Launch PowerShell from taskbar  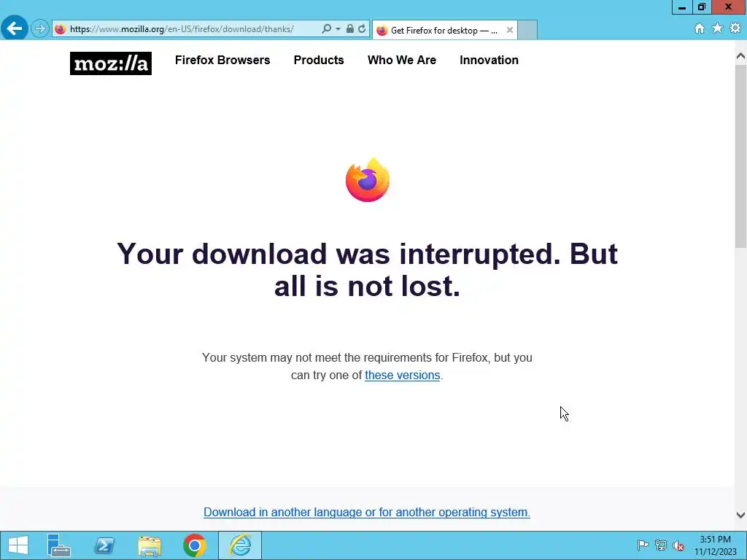click(104, 545)
